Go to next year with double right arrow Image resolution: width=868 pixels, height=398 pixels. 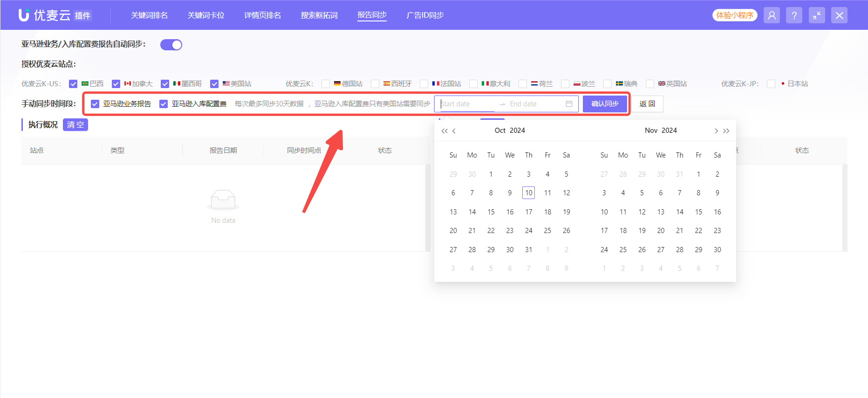coord(726,131)
